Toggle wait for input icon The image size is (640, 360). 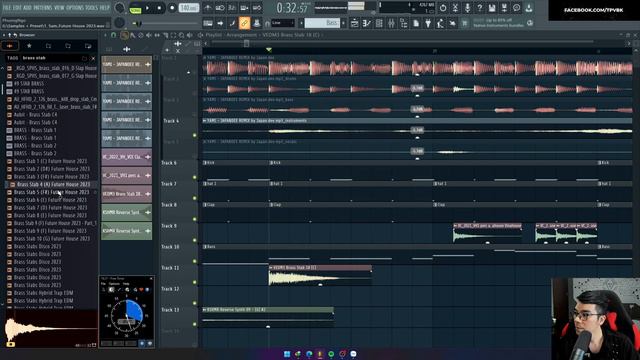220,8
